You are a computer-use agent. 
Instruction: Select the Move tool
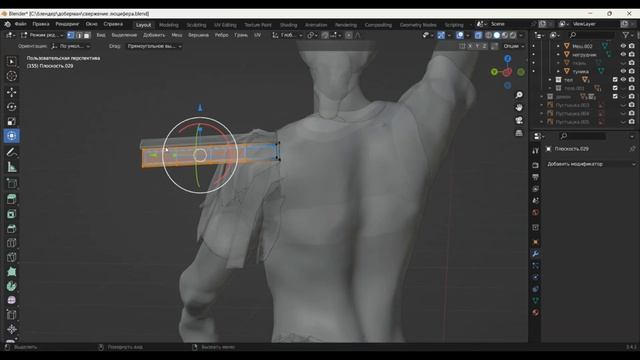11,92
